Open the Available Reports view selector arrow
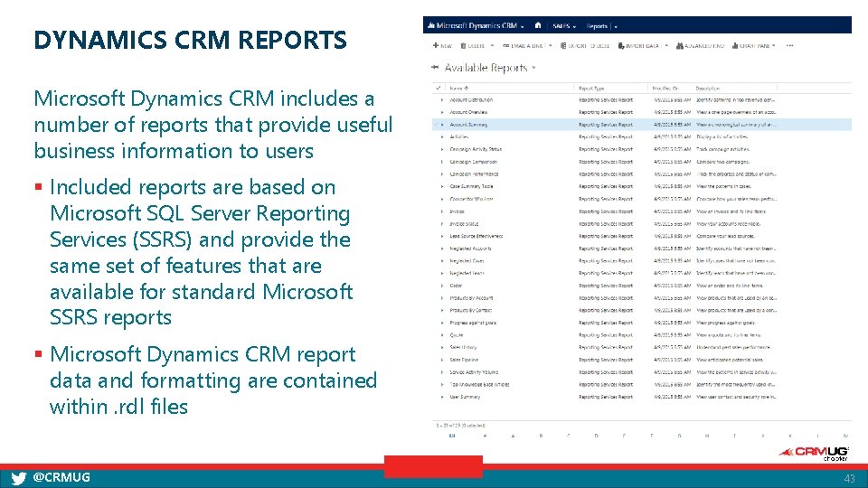Image resolution: width=868 pixels, height=488 pixels. tap(533, 68)
